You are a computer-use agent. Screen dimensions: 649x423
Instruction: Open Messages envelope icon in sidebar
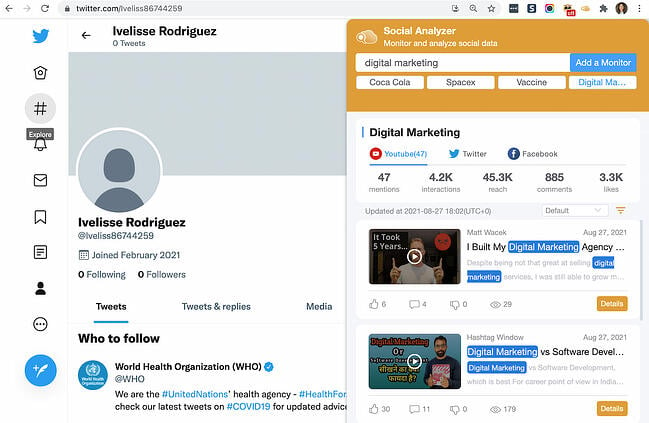pyautogui.click(x=40, y=180)
